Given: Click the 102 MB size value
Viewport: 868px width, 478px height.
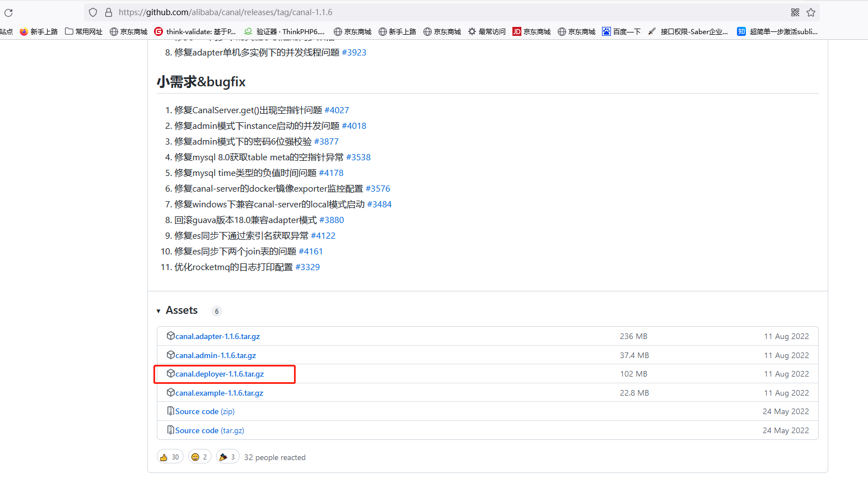Looking at the screenshot, I should [633, 374].
